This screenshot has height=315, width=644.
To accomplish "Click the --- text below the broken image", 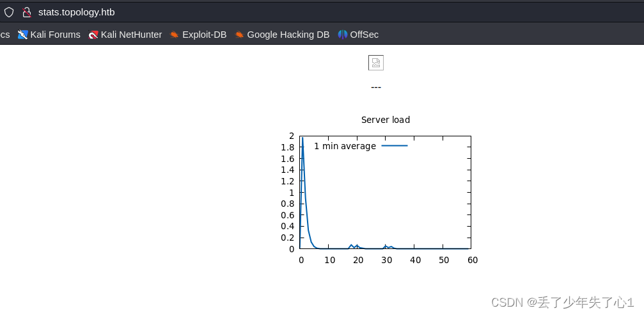I will coord(376,87).
